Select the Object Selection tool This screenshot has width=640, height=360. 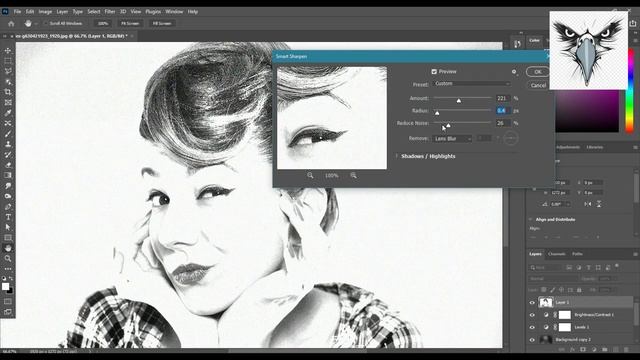[x=8, y=82]
